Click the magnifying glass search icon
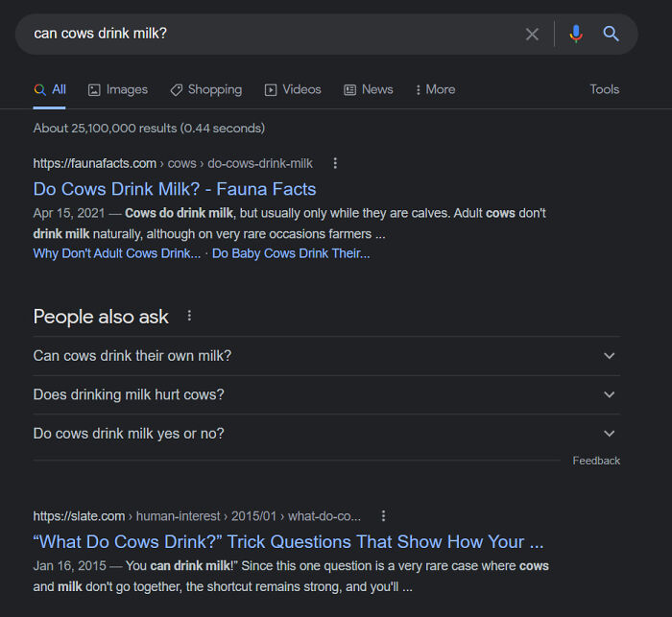The width and height of the screenshot is (672, 617). [611, 35]
